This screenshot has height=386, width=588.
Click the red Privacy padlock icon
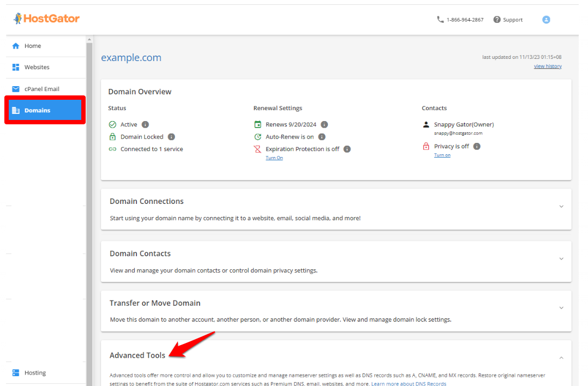[x=426, y=146]
